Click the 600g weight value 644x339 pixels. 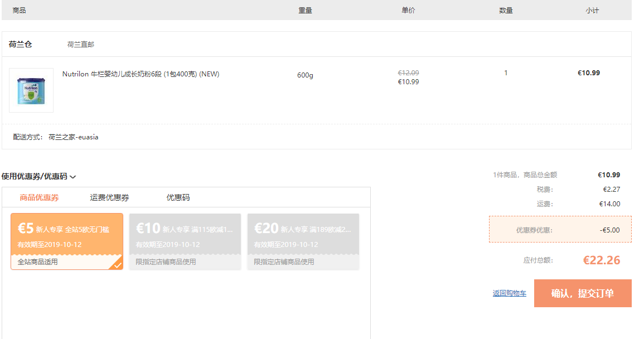(305, 75)
